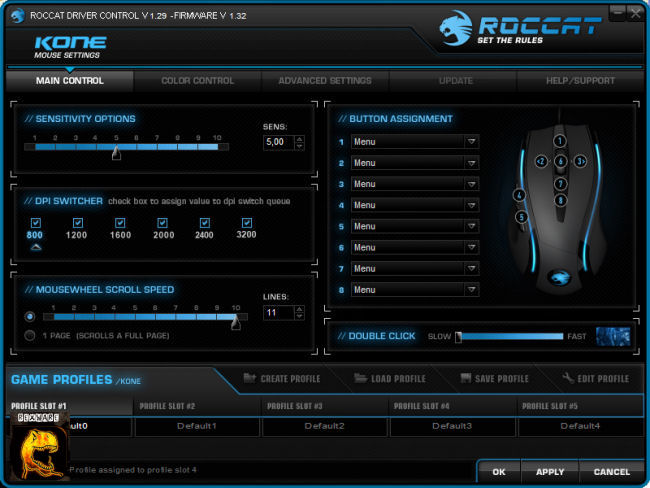
Task: Click the Create Profile label
Action: 290,379
